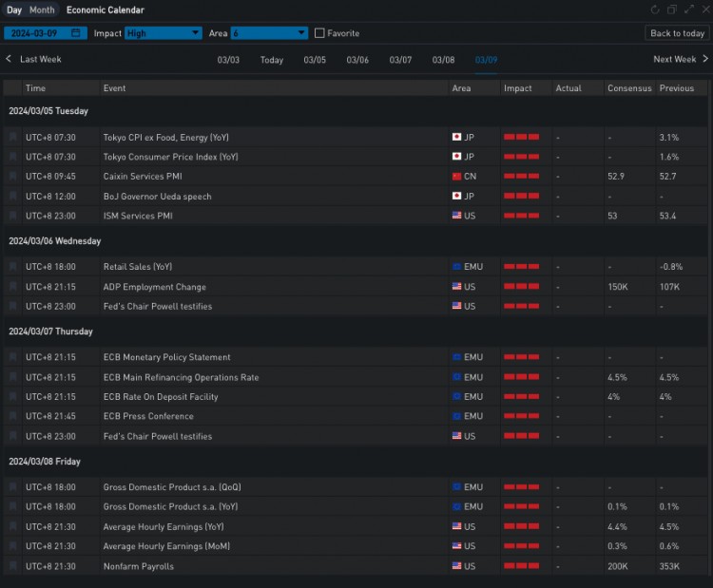Click red impact bars for Retail Sales

pyautogui.click(x=521, y=266)
